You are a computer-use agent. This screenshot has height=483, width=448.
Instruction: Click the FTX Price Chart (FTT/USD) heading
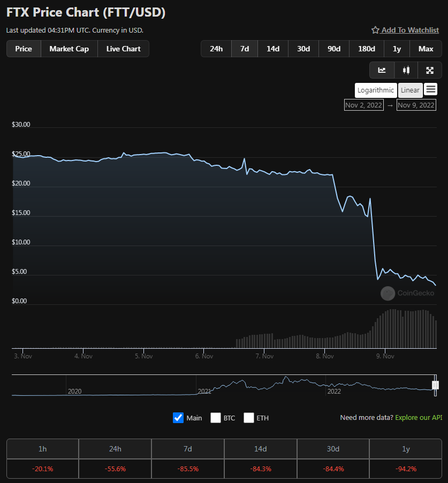click(x=86, y=12)
